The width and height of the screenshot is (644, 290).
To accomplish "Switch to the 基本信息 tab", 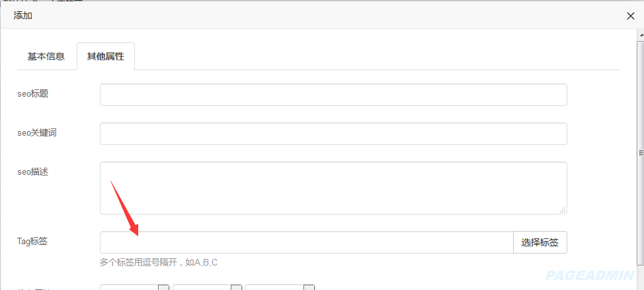I will (46, 56).
